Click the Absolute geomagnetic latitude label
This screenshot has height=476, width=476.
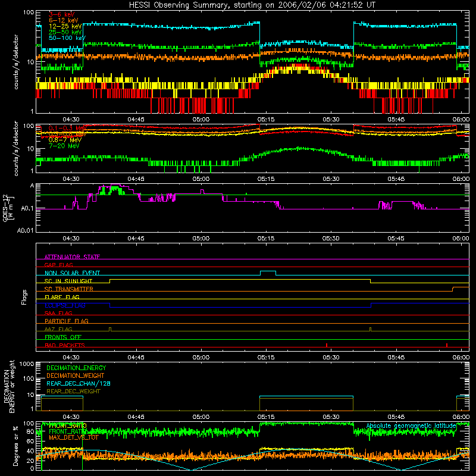tap(411, 426)
